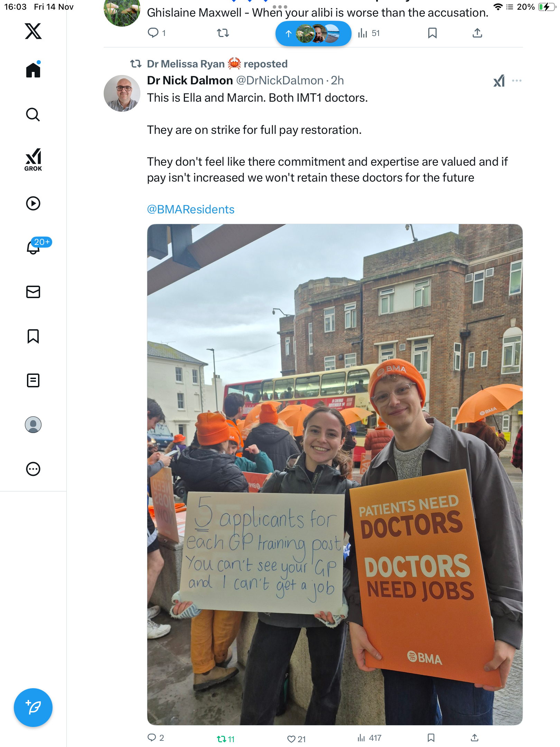The width and height of the screenshot is (560, 747).
Task: Open the Search/Explore page
Action: 33,114
